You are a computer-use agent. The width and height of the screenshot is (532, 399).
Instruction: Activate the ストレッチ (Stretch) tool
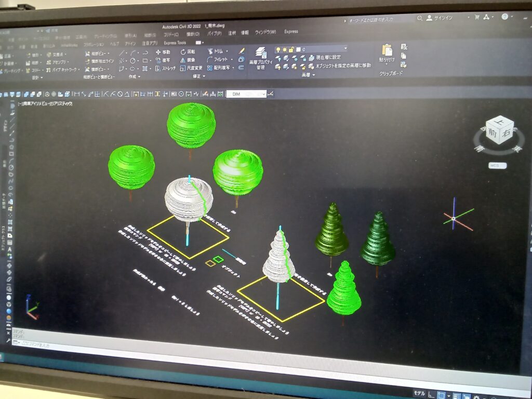165,68
